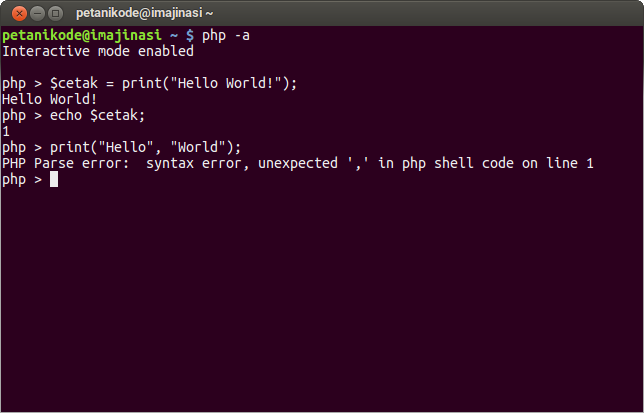
Task: Click 'syntax error, unexpected' text
Action: click(242, 163)
